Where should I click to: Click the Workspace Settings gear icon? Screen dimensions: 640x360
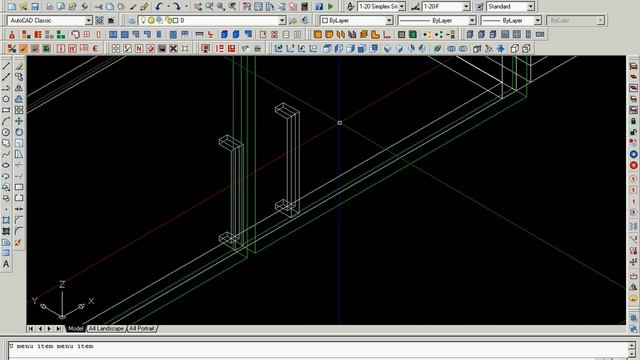pyautogui.click(x=99, y=20)
